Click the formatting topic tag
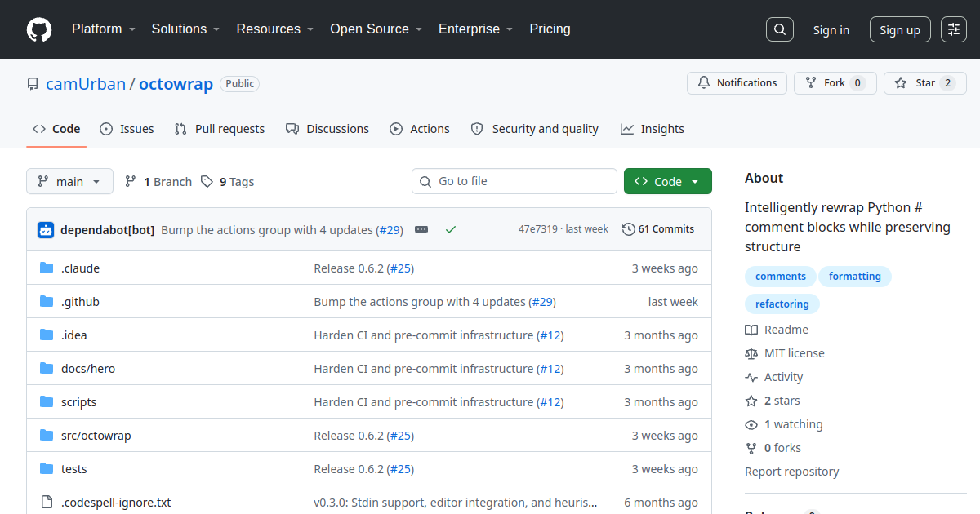980x514 pixels. coord(855,277)
